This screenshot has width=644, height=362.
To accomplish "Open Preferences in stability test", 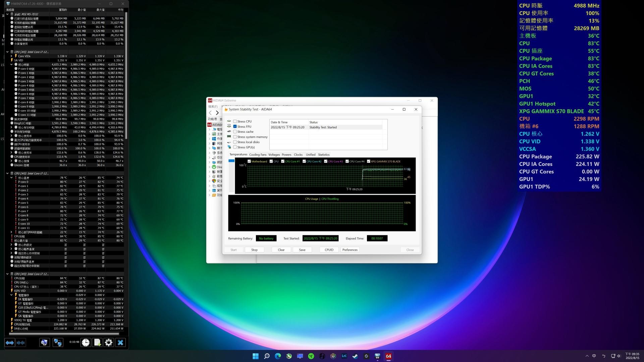I will [350, 250].
